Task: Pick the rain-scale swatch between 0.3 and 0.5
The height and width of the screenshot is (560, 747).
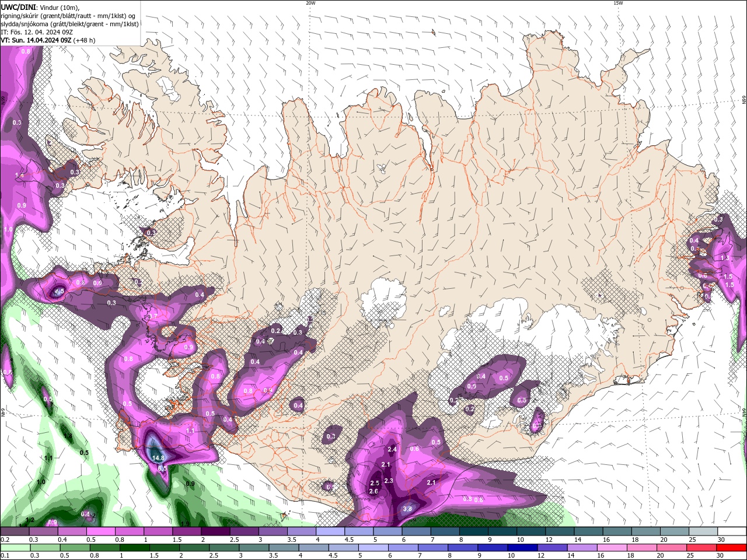Action: [45, 548]
